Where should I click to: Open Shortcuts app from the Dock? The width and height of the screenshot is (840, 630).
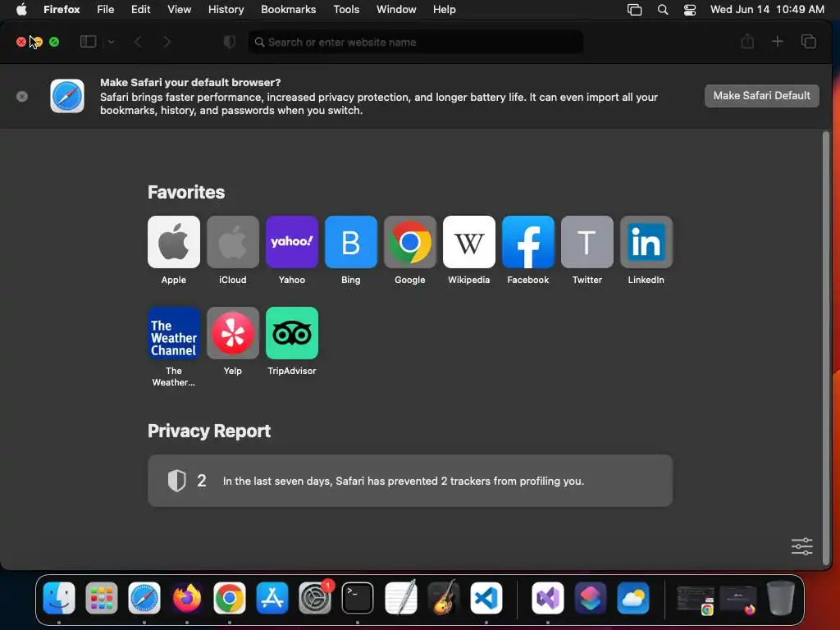click(591, 598)
